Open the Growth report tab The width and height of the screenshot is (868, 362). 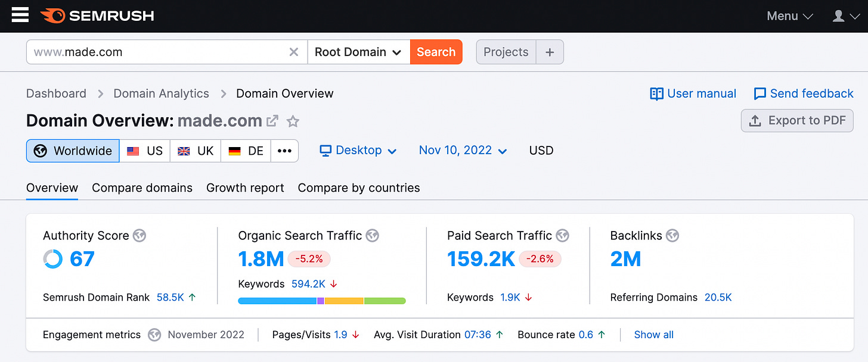pos(245,188)
